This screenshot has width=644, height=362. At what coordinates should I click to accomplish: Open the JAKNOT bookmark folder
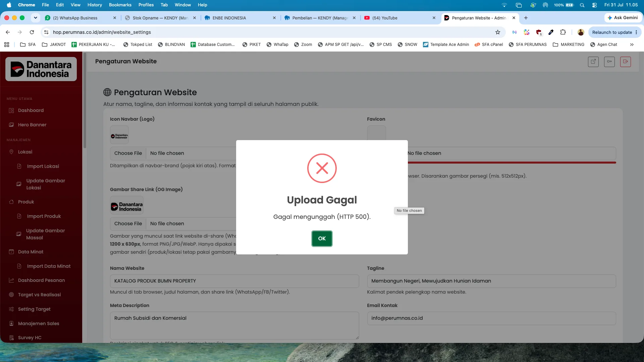[54, 45]
